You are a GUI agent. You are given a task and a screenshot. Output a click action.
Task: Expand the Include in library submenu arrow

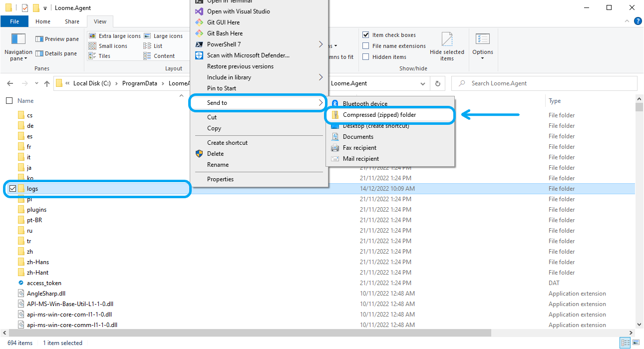[x=321, y=77]
